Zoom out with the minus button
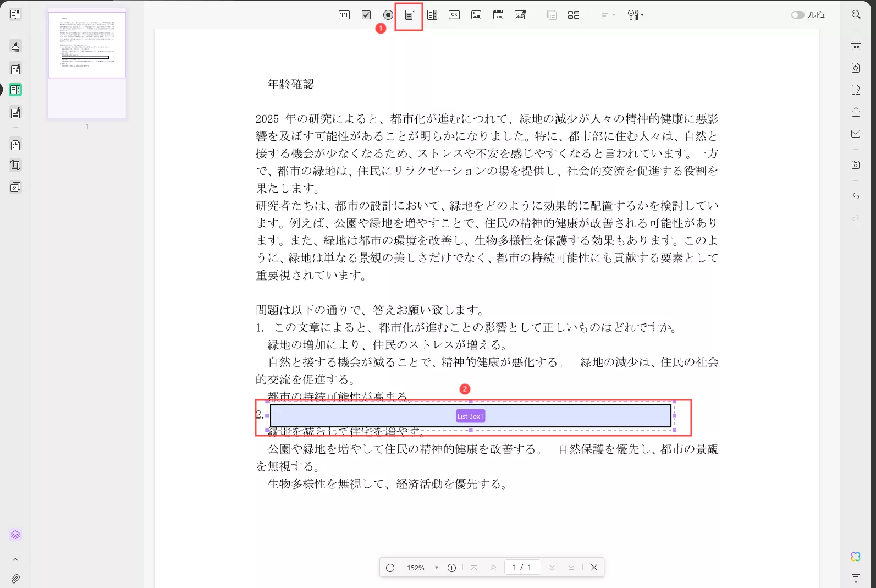This screenshot has height=588, width=876. (x=390, y=568)
